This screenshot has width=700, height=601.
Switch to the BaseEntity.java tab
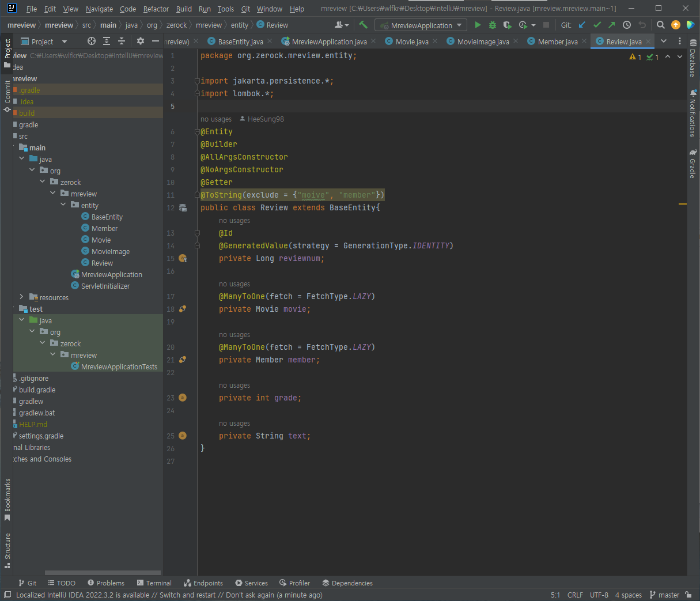point(240,41)
